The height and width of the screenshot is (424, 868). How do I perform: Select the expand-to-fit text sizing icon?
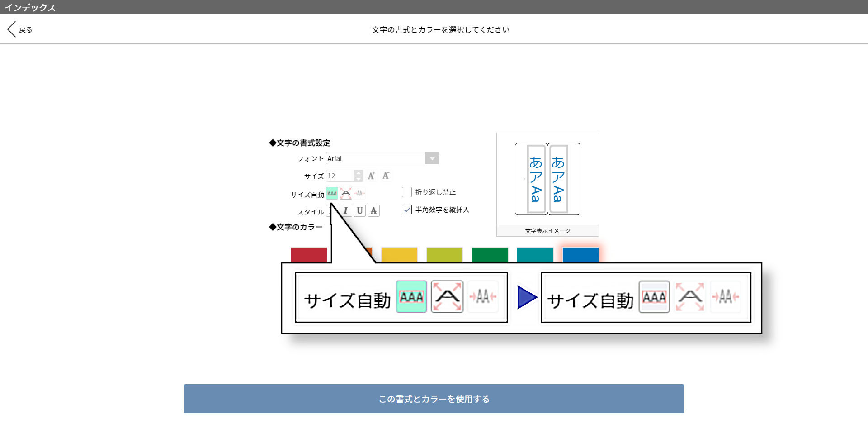[346, 193]
